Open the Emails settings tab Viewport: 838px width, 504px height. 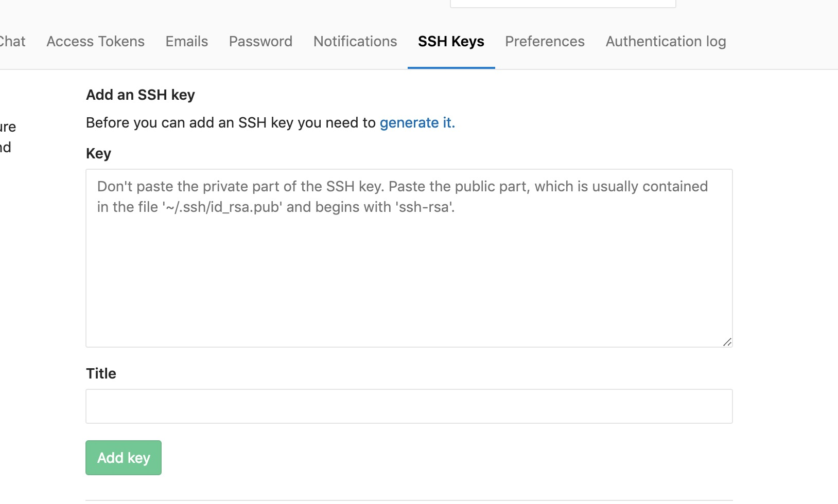186,41
